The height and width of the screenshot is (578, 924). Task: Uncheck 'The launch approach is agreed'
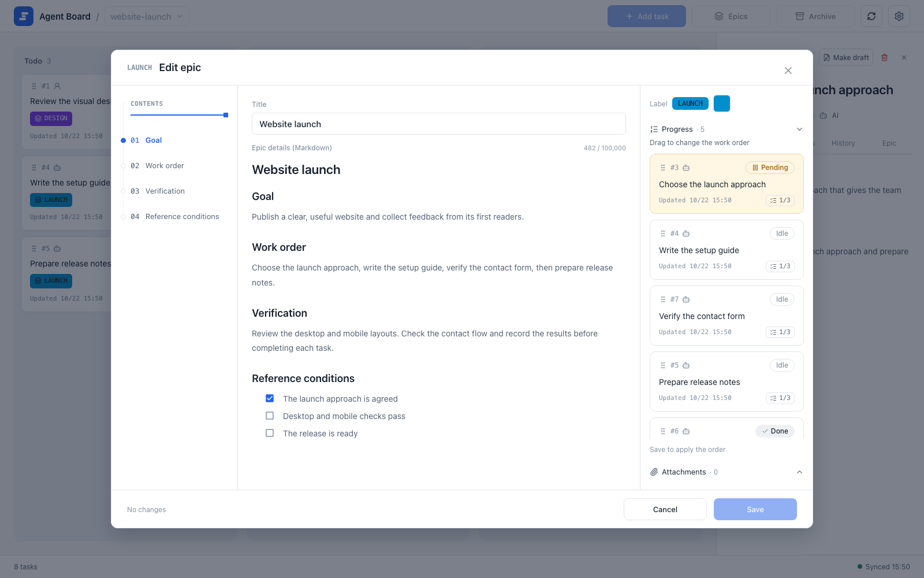point(270,398)
